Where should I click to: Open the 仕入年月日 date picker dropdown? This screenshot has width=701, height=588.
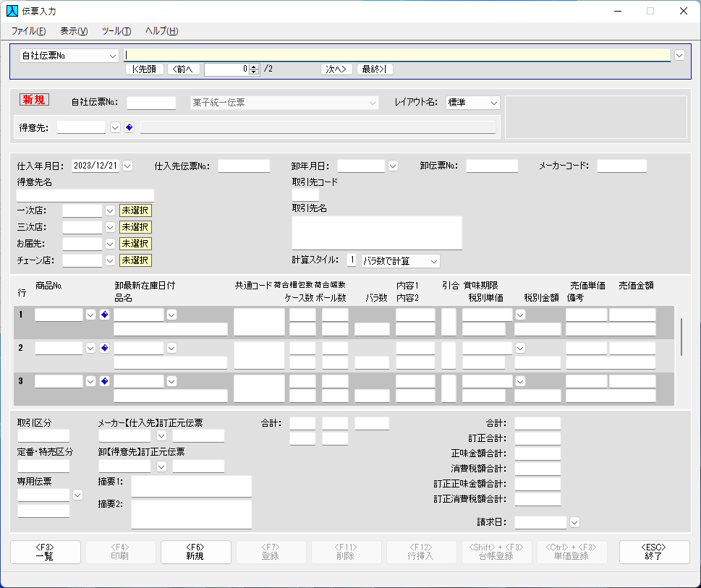127,166
